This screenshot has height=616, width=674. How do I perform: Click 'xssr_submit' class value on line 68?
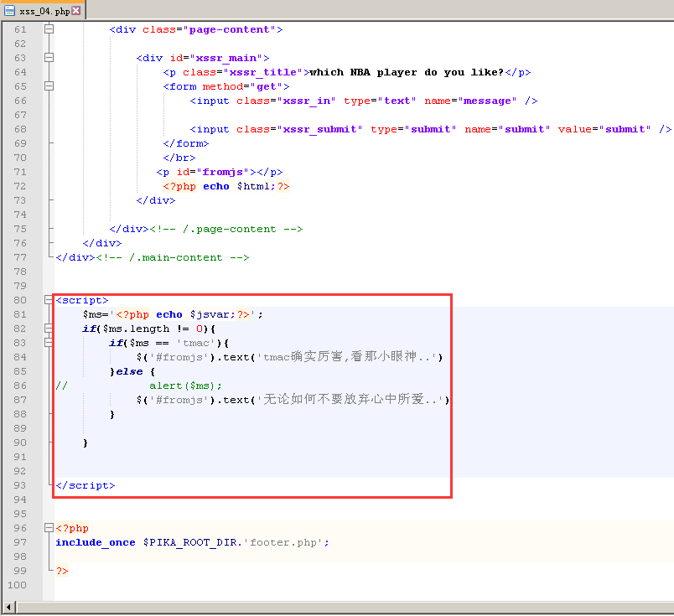coord(319,129)
